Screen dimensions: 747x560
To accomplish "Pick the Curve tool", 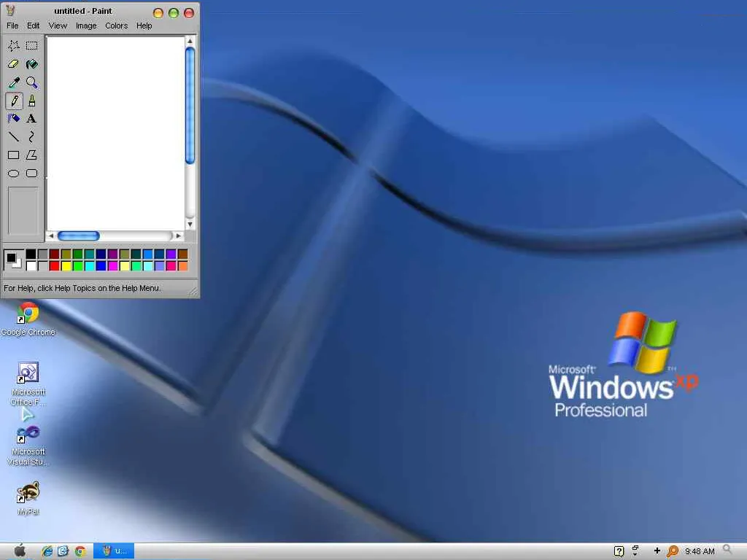I will tap(32, 137).
